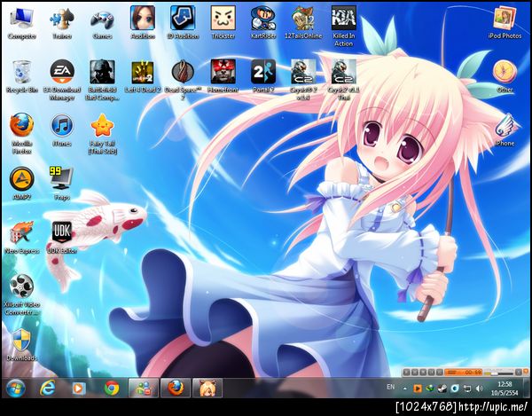Screen dimensions: 532x416
Task: Open iPod Photos icon
Action: click(505, 23)
